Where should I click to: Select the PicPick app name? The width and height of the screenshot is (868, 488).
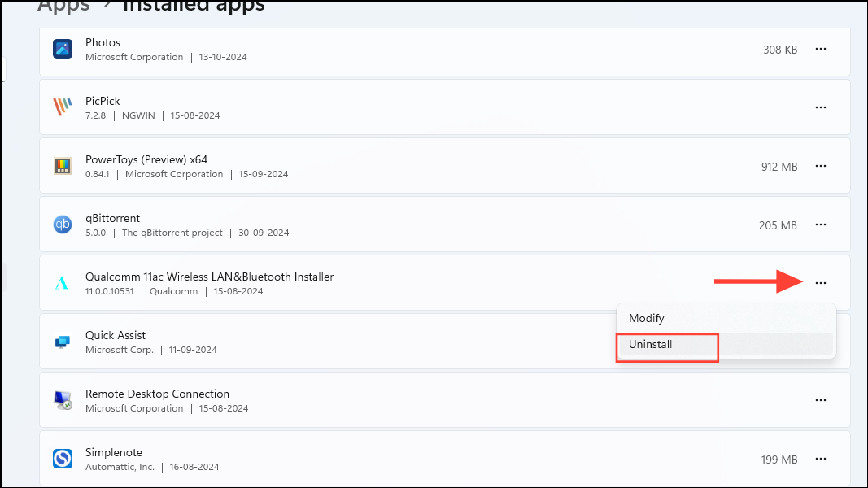(x=103, y=101)
